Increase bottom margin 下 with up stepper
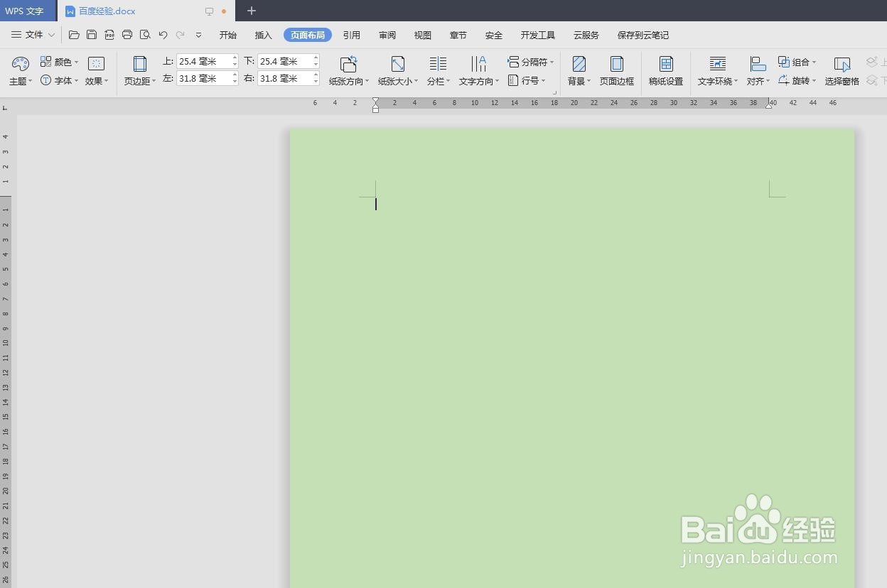 coord(316,58)
